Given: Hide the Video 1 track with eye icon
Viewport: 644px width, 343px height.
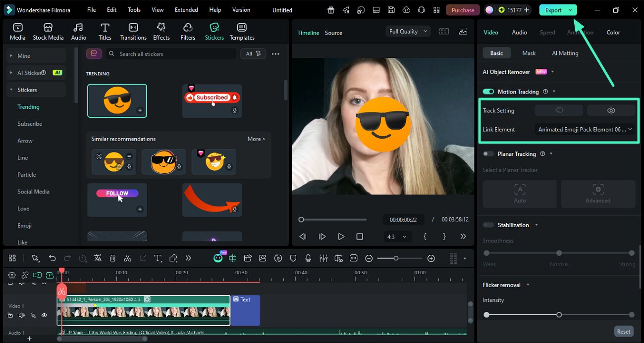Looking at the screenshot, I should (44, 315).
